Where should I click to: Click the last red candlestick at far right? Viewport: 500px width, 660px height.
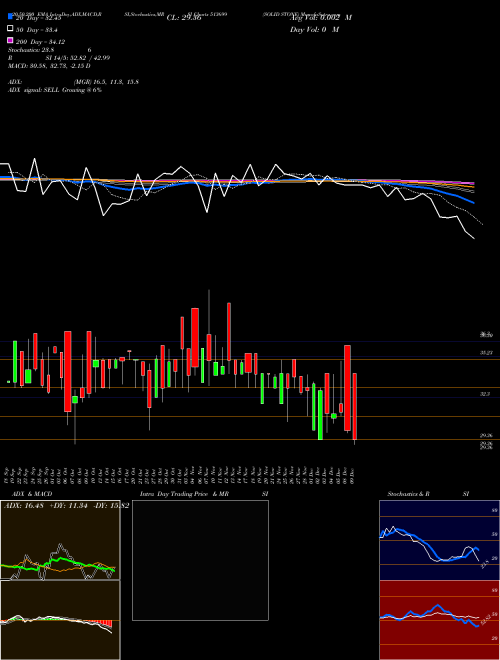[355, 407]
